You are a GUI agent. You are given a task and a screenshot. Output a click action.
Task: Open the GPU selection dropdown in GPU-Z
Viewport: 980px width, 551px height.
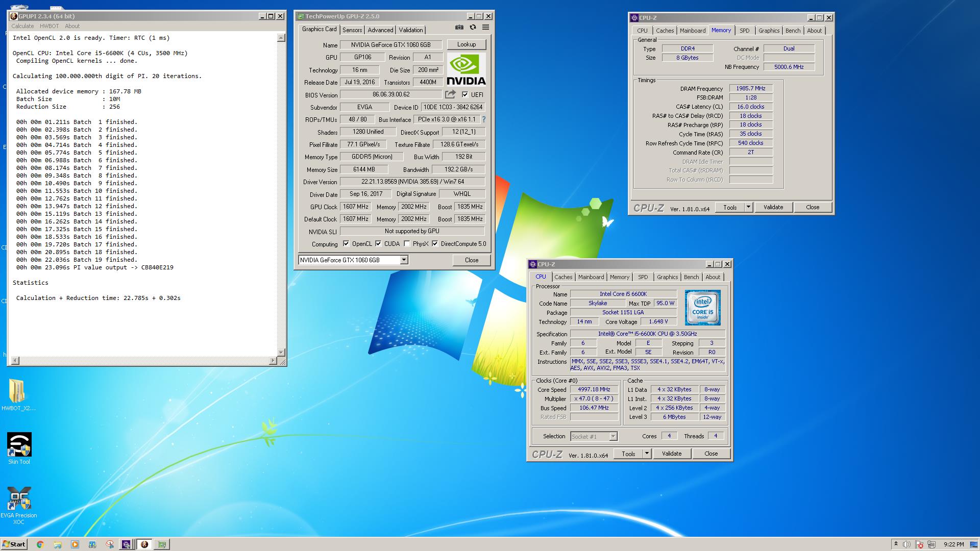point(404,260)
